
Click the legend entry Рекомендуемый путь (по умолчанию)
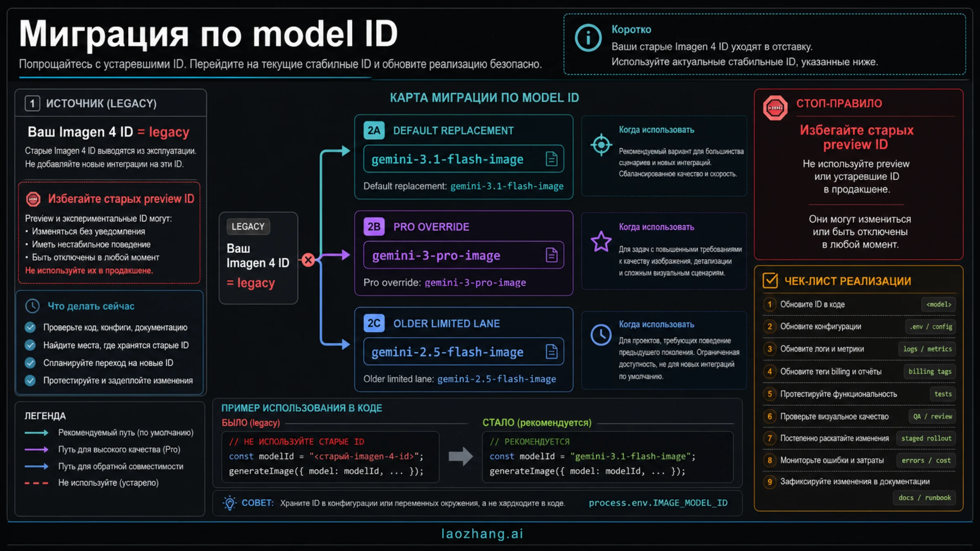126,433
